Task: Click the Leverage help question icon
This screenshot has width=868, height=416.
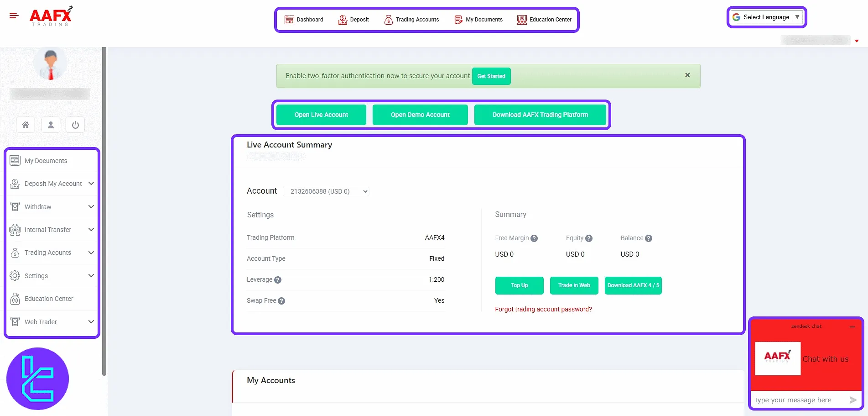Action: pos(278,280)
